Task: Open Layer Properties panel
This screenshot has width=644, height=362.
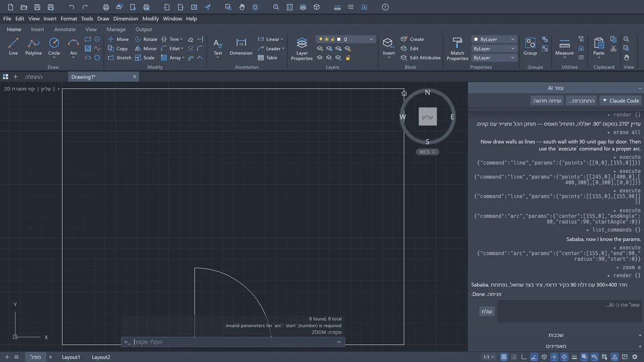Action: (x=302, y=49)
